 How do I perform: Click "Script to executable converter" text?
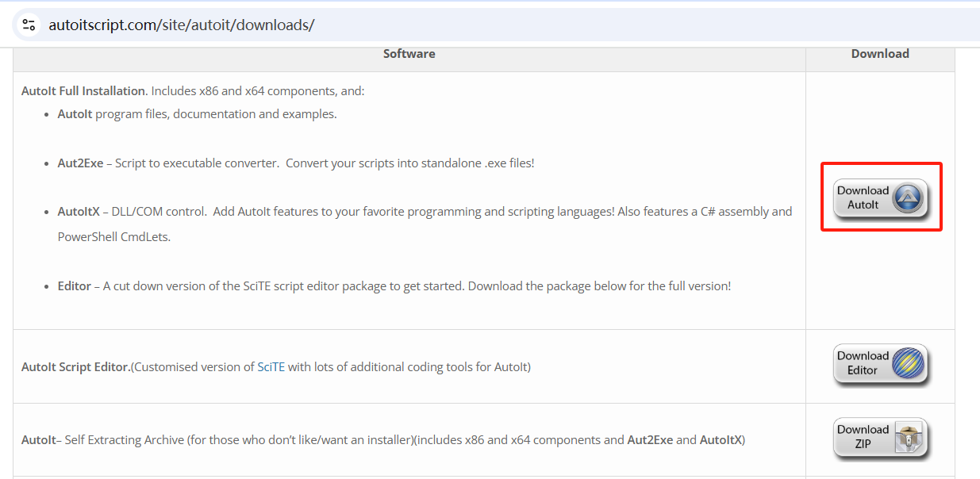point(197,163)
